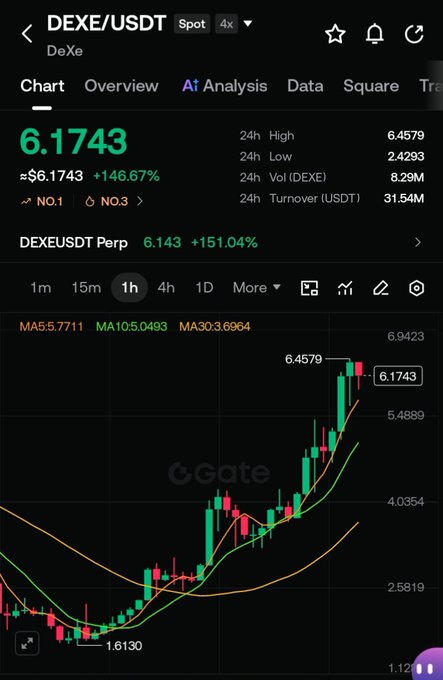Open the AI Analysis tab
Viewport: 443px width, 680px height.
225,86
